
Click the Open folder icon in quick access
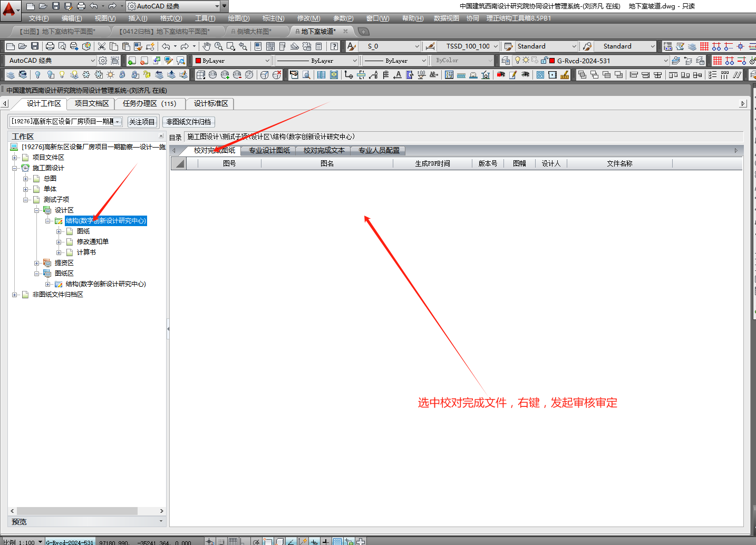click(43, 6)
